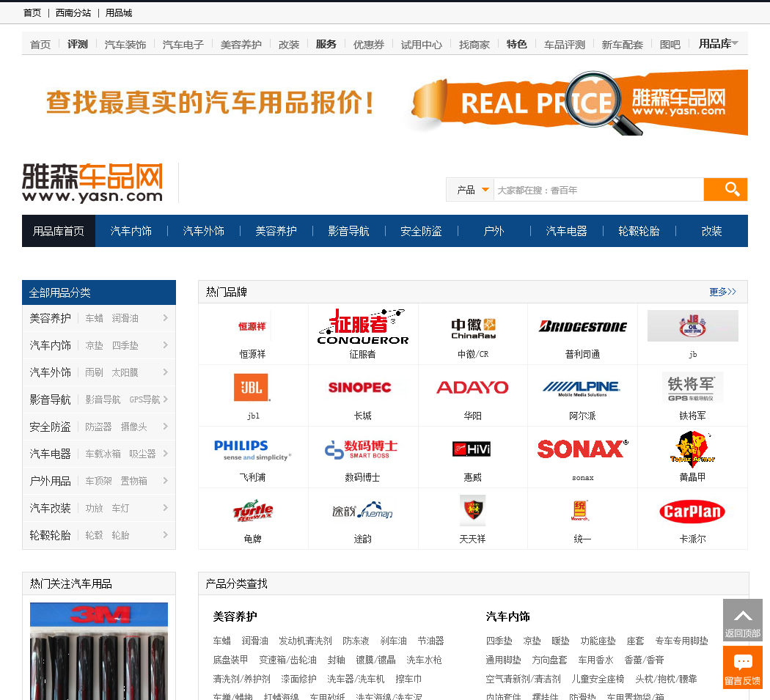Open the 用品库 dropdown in top nav
The height and width of the screenshot is (700, 770).
pos(718,44)
